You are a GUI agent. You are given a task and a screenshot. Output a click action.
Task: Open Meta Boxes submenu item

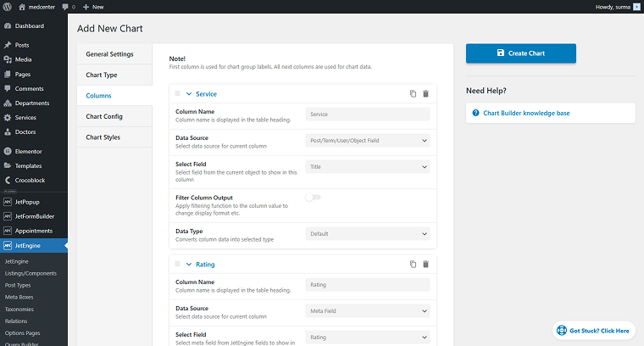(19, 297)
